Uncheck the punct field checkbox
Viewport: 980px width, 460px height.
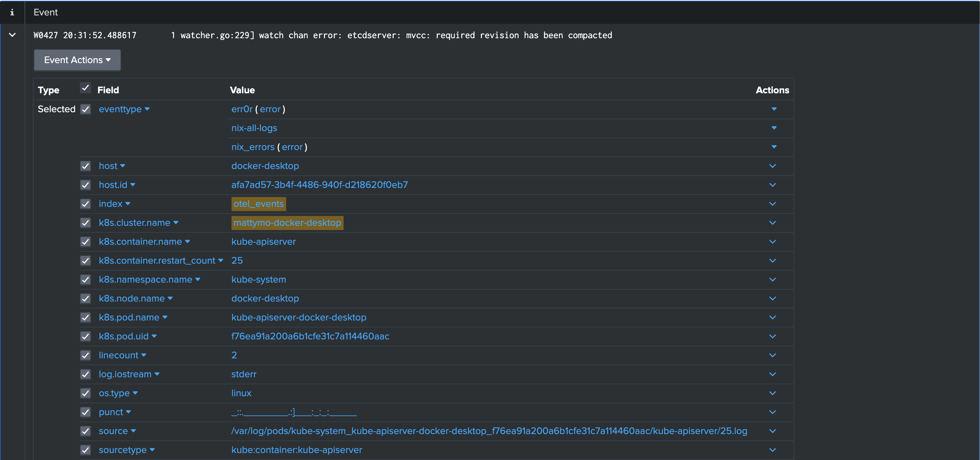85,412
